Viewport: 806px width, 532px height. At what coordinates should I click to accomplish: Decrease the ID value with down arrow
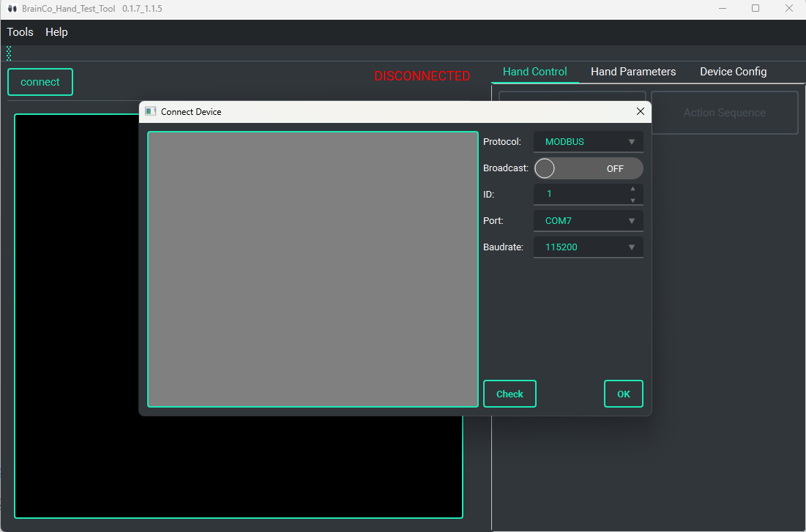coord(633,200)
